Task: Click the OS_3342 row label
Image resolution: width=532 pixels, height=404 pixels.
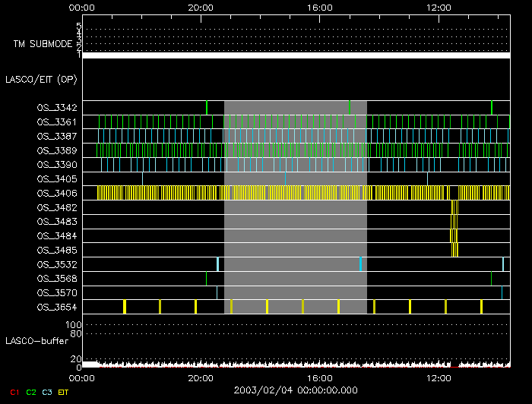Action: tap(56, 108)
